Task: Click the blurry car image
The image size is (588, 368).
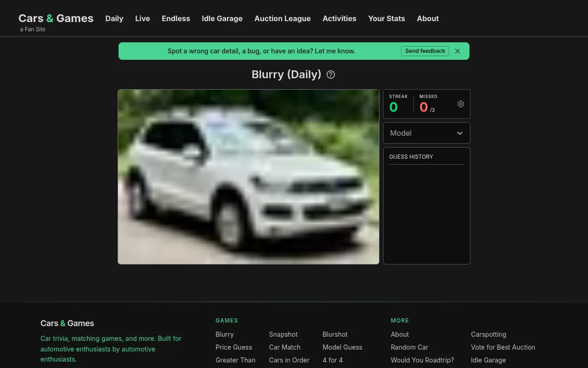Action: [x=249, y=177]
